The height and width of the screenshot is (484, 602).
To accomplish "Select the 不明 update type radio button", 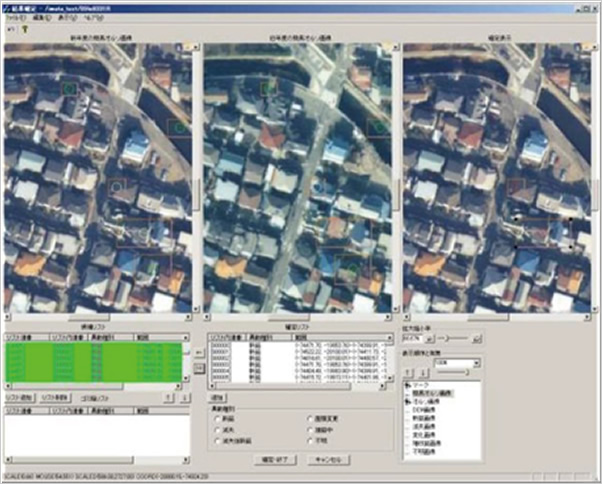I will click(x=311, y=441).
